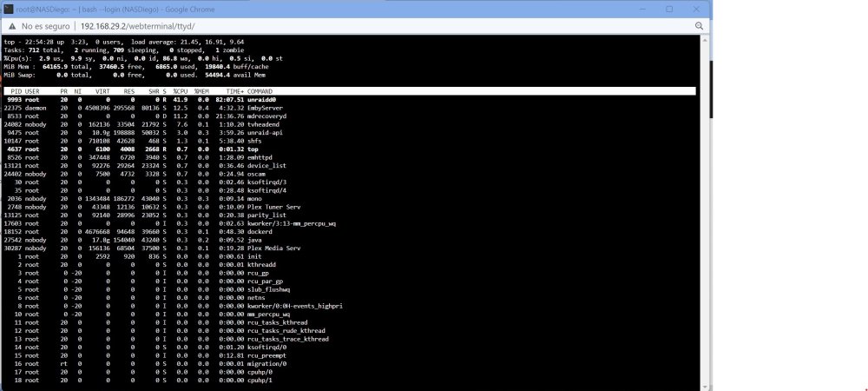
Task: Select the cpuhp/0 process name
Action: [x=260, y=372]
